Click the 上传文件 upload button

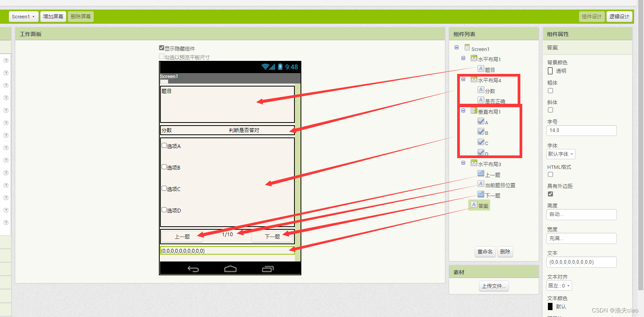point(494,286)
